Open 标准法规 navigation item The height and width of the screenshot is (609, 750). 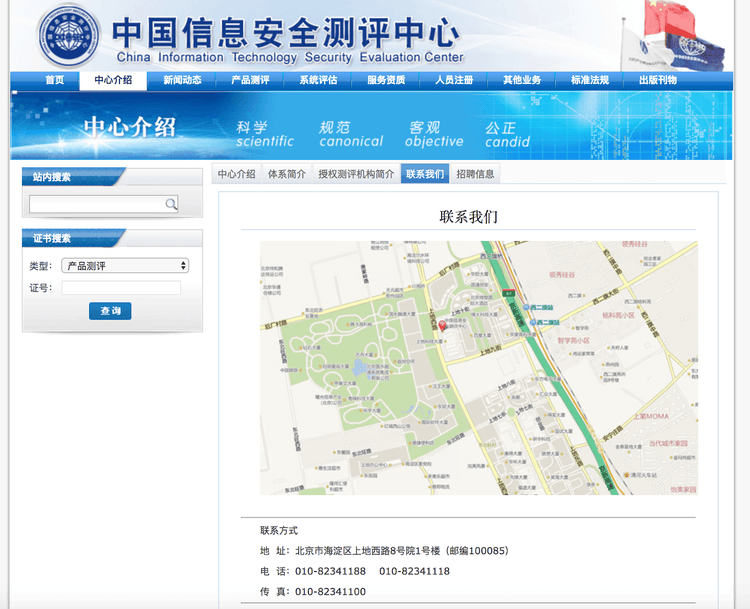click(590, 80)
